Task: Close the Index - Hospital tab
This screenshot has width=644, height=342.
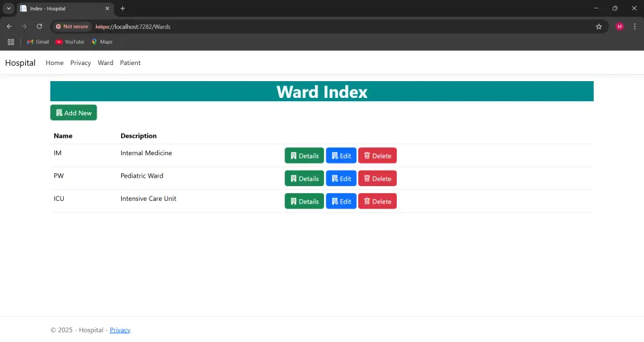Action: click(x=107, y=8)
